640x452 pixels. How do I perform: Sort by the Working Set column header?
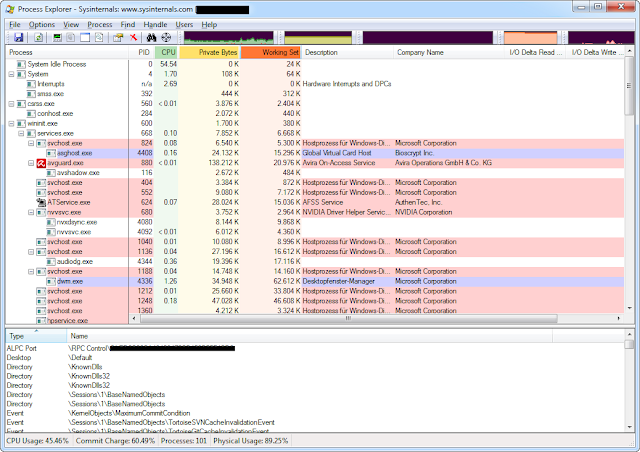[x=271, y=52]
